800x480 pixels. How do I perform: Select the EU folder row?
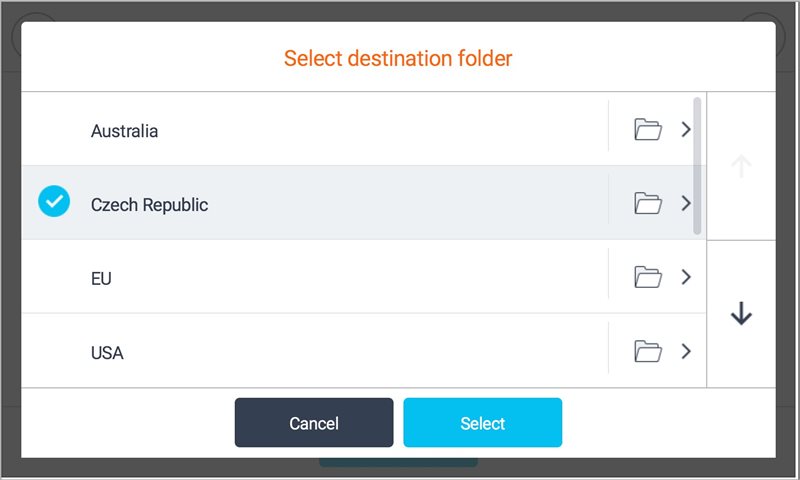coord(315,277)
